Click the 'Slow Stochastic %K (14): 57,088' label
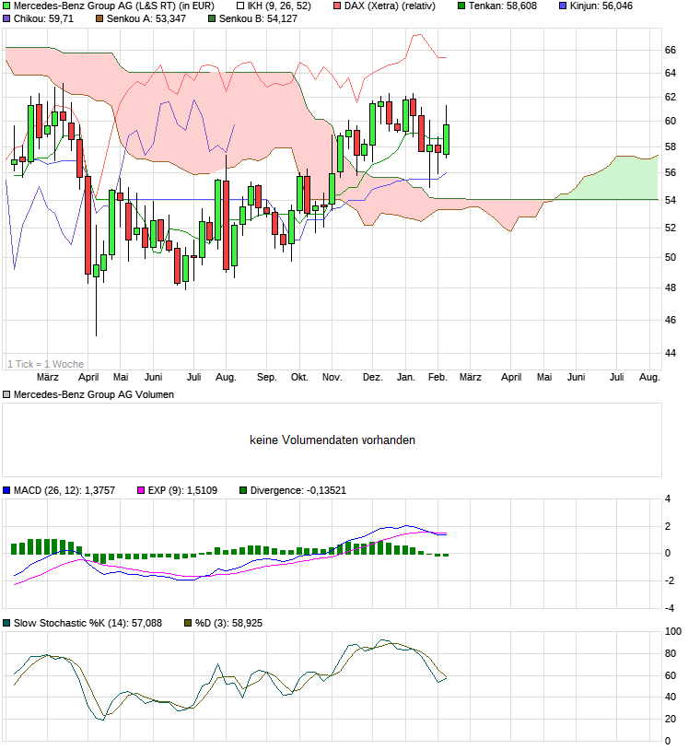The image size is (700, 750). point(87,623)
